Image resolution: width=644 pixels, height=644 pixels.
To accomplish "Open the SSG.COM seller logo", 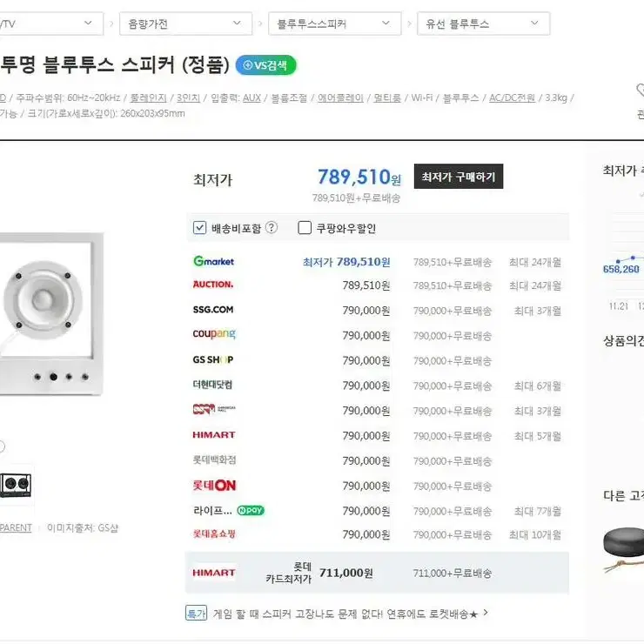I will 212,310.
